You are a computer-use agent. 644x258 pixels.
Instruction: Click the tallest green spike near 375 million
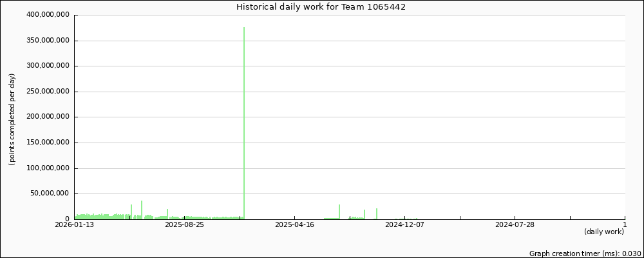pyautogui.click(x=244, y=123)
